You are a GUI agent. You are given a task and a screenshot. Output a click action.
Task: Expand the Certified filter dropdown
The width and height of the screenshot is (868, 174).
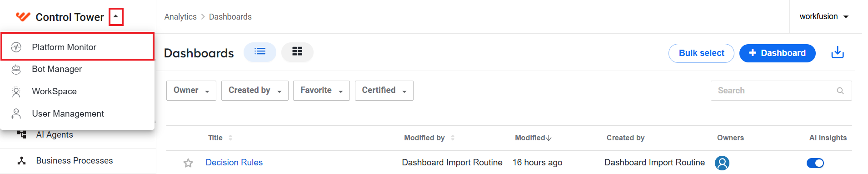pyautogui.click(x=384, y=90)
